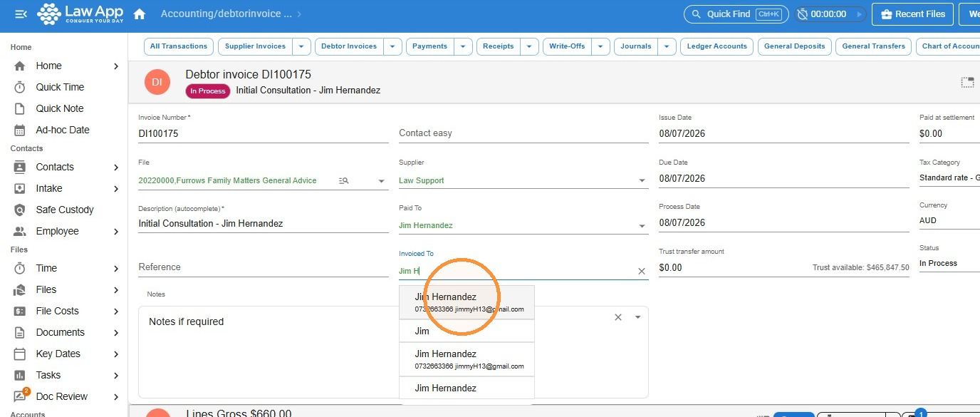Click the Reference input field
This screenshot has height=417, width=980.
[264, 267]
